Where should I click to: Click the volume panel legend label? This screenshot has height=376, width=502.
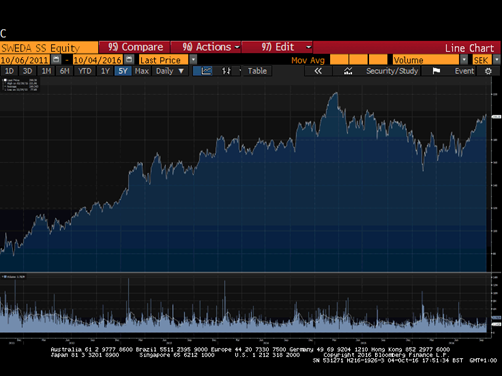[x=13, y=277]
